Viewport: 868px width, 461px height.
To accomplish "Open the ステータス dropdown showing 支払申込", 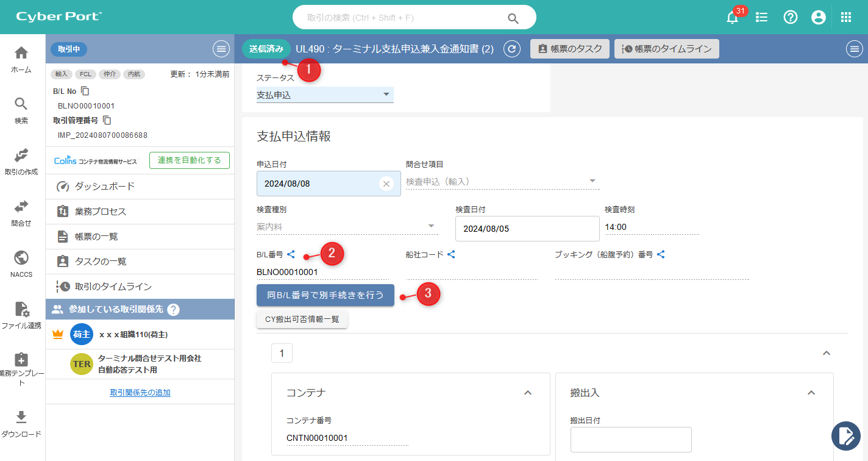I will 325,95.
